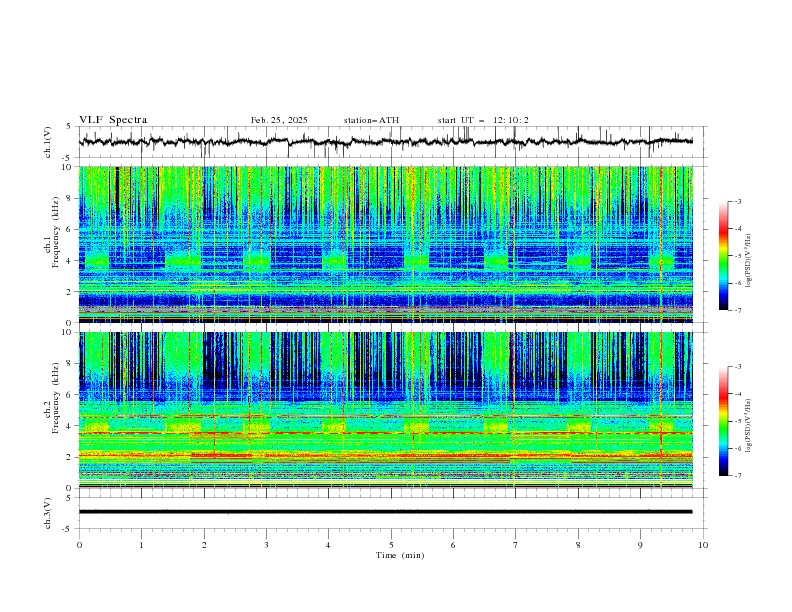The width and height of the screenshot is (792, 612).
Task: Click the "-7" label on ch.1 colorbar
Action: coord(737,310)
